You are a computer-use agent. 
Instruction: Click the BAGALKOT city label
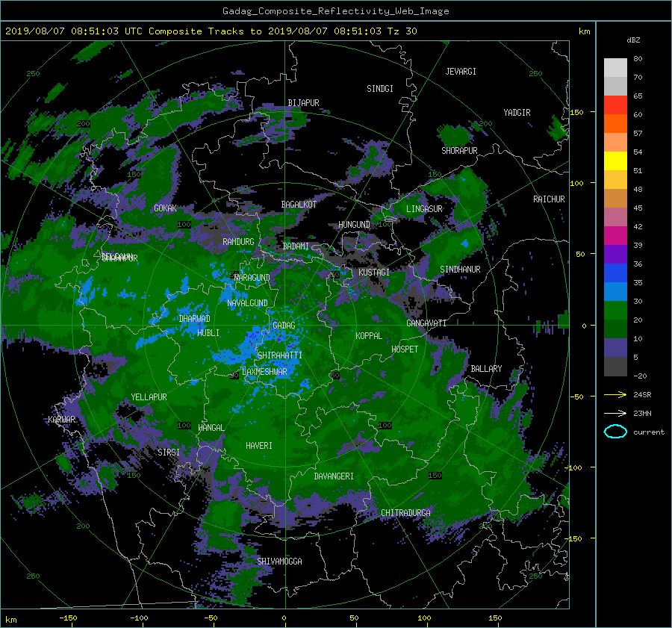point(299,205)
